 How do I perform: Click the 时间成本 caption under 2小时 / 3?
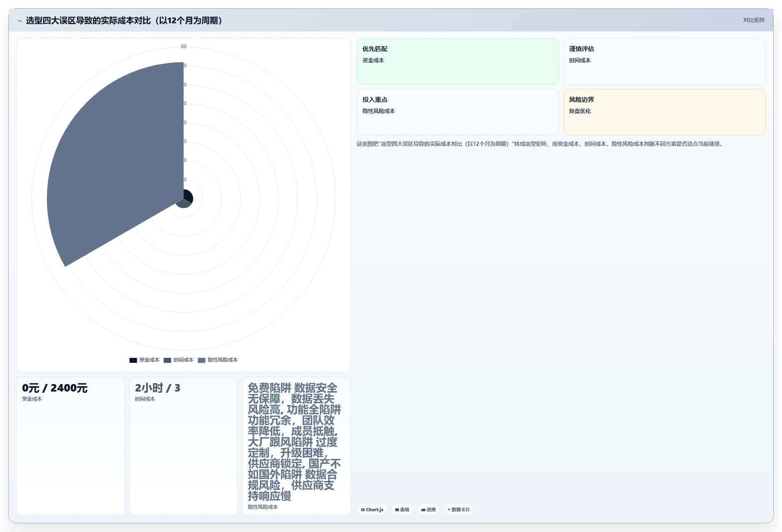click(145, 399)
